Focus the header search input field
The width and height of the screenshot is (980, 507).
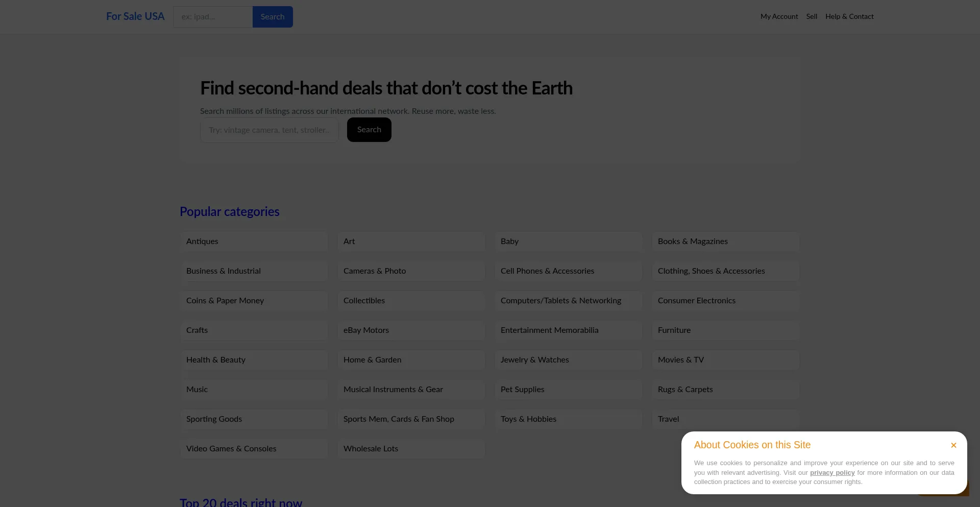[213, 17]
